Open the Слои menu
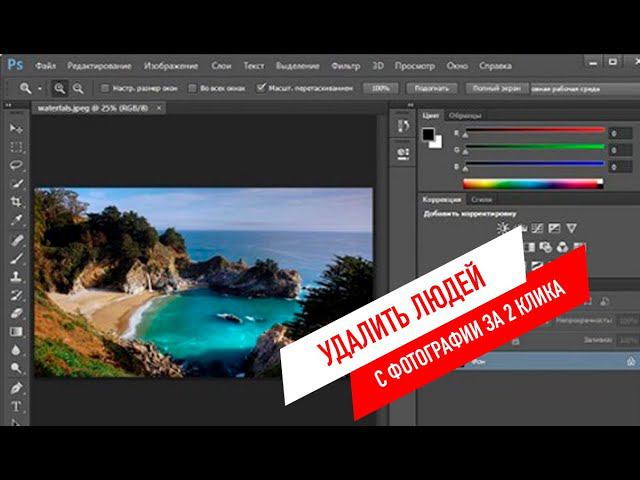Image resolution: width=640 pixels, height=480 pixels. coord(221,66)
